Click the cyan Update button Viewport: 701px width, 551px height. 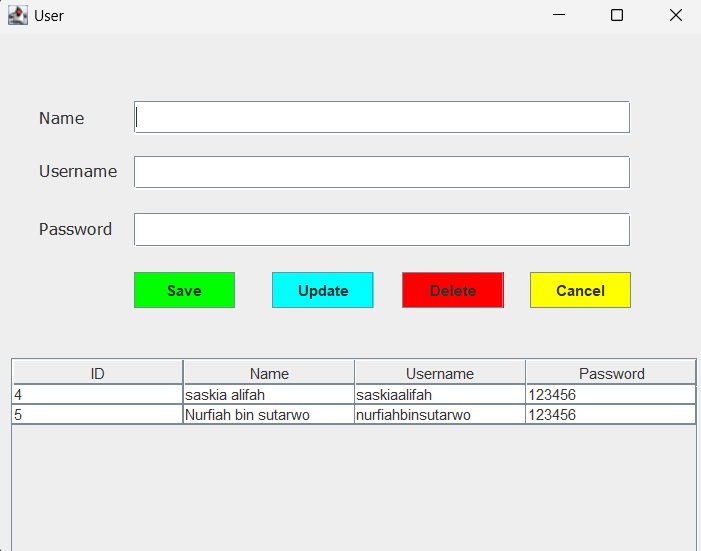[x=323, y=290]
